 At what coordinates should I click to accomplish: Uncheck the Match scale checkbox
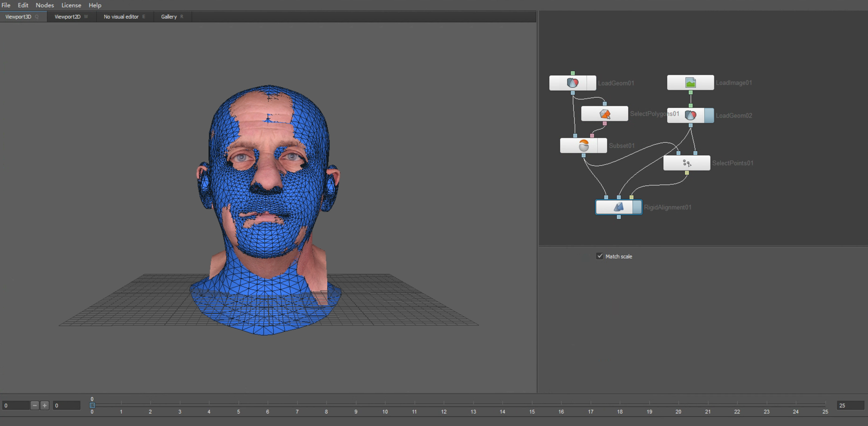click(x=599, y=256)
